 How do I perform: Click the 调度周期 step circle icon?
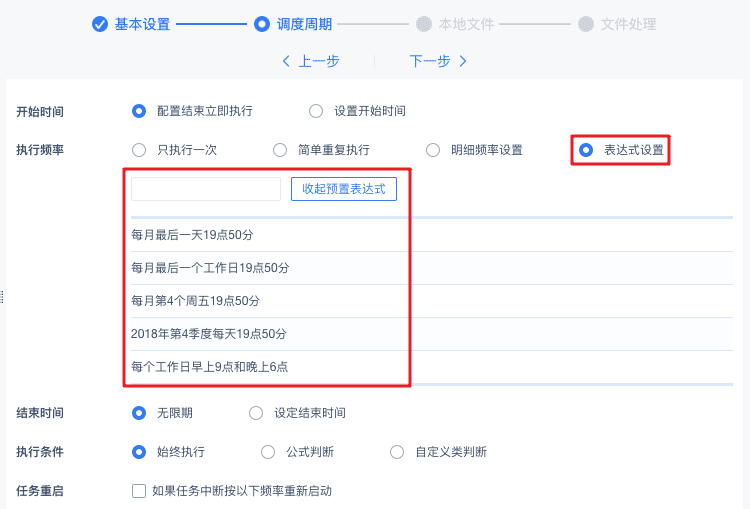click(x=262, y=24)
